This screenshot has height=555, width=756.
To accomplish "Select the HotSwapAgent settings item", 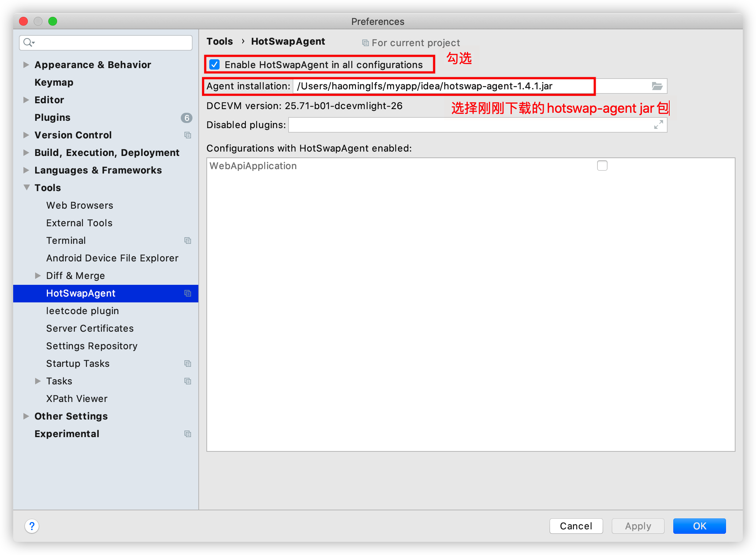I will tap(106, 293).
